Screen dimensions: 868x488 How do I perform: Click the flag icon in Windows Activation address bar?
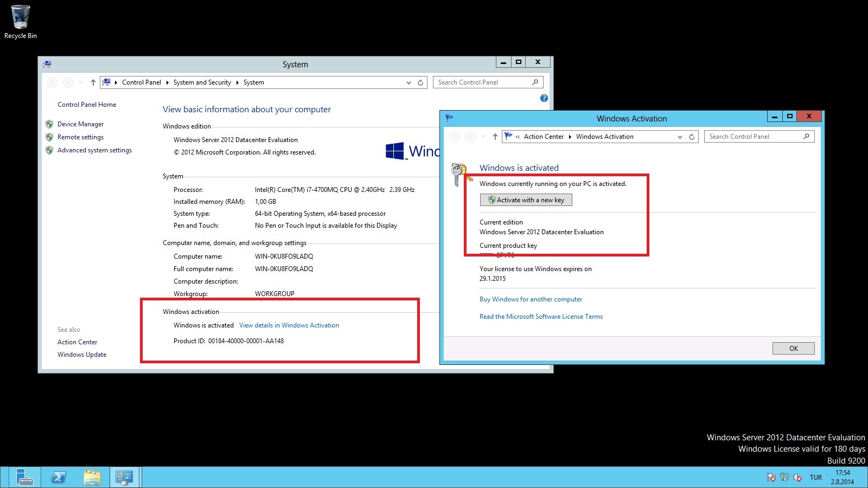point(508,136)
